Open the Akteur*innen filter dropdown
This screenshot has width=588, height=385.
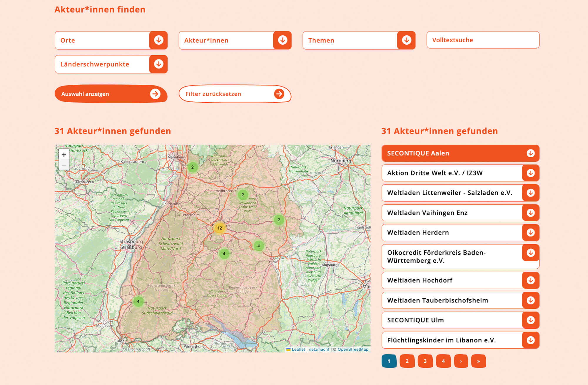coord(282,40)
